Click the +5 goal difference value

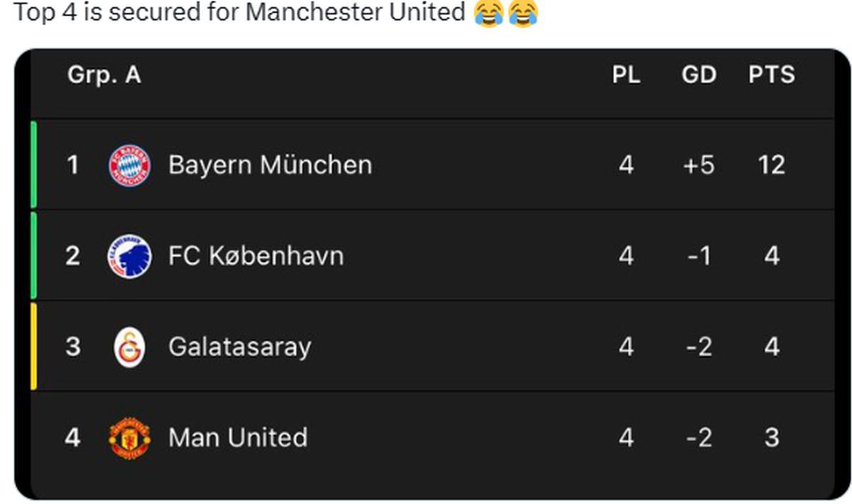[699, 164]
